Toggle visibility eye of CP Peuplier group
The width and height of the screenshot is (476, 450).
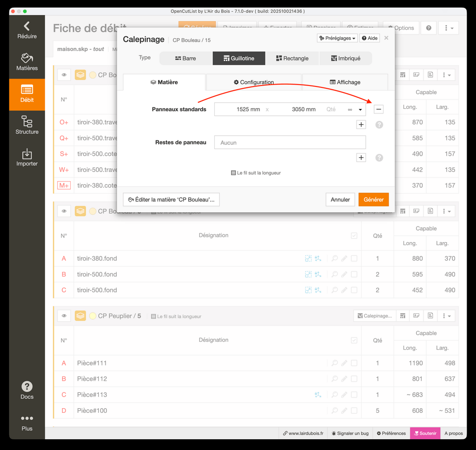(x=64, y=316)
